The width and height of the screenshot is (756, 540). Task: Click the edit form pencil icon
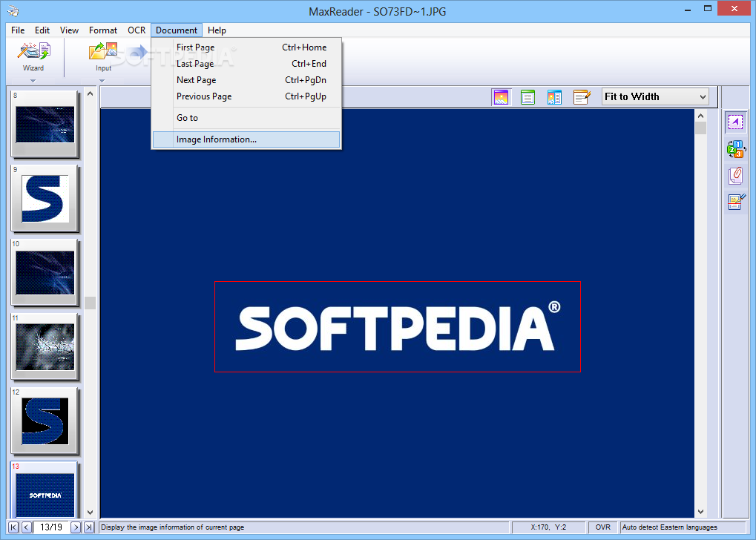[736, 202]
